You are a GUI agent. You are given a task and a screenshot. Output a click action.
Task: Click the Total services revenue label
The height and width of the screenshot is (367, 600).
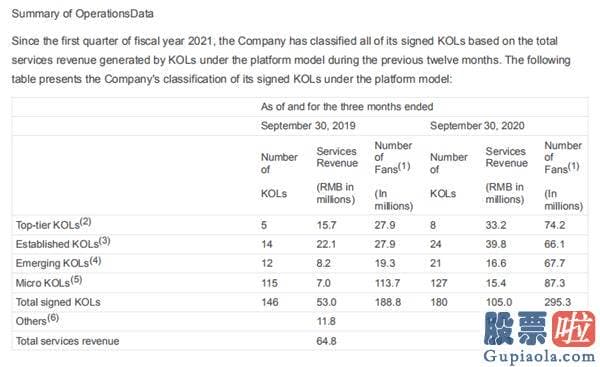67,341
